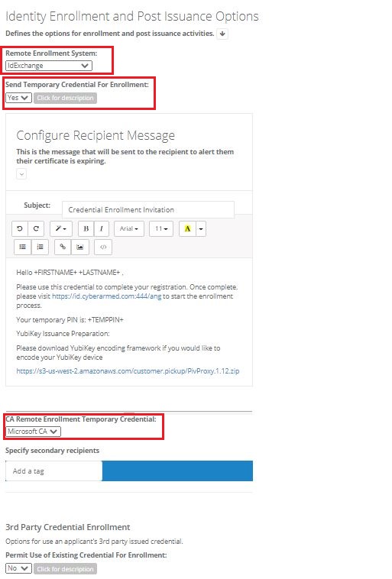Insert a picture with image icon
Viewport: 392px width, 579px height.
(x=79, y=247)
